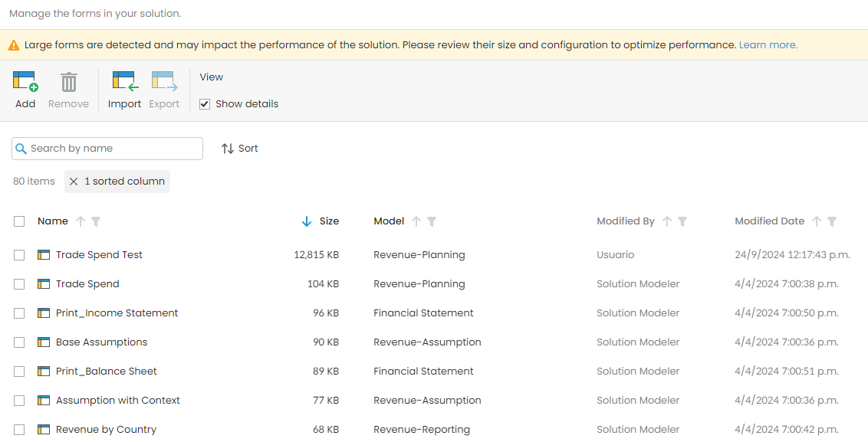Check the select-all checkbox in header
The width and height of the screenshot is (868, 442).
point(19,221)
